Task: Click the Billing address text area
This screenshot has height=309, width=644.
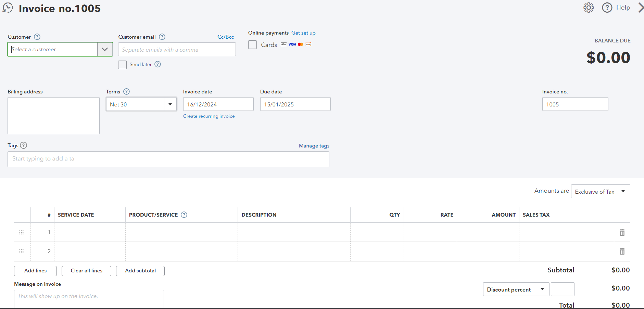Action: click(53, 116)
